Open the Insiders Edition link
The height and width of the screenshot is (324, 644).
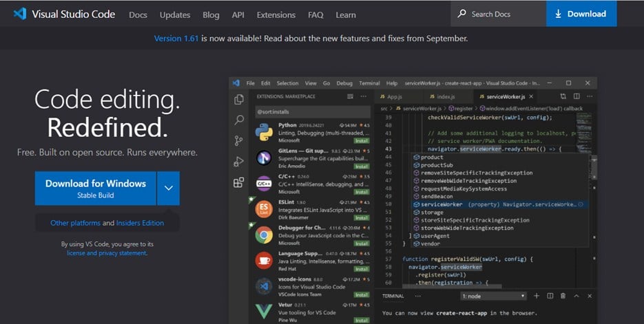pyautogui.click(x=140, y=223)
